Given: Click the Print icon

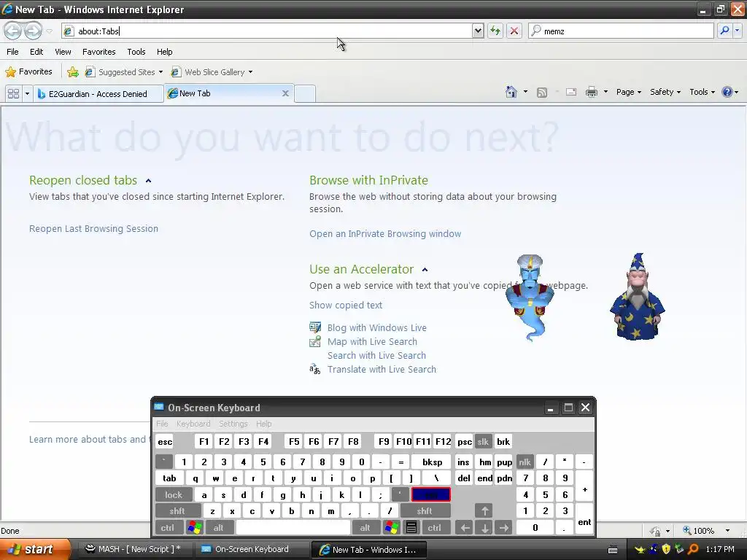Looking at the screenshot, I should [591, 93].
